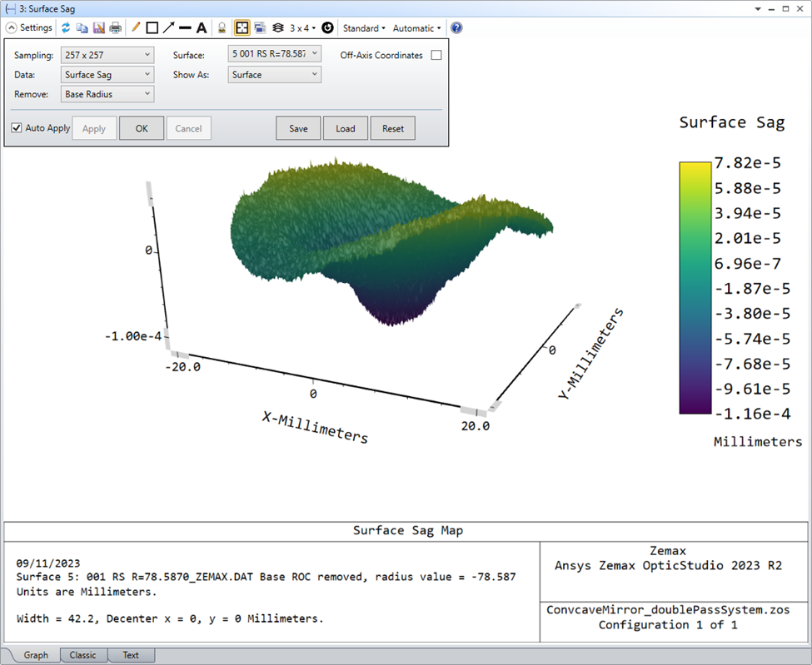812x665 pixels.
Task: Click Configuration 1 of 1 text
Action: coord(668,625)
